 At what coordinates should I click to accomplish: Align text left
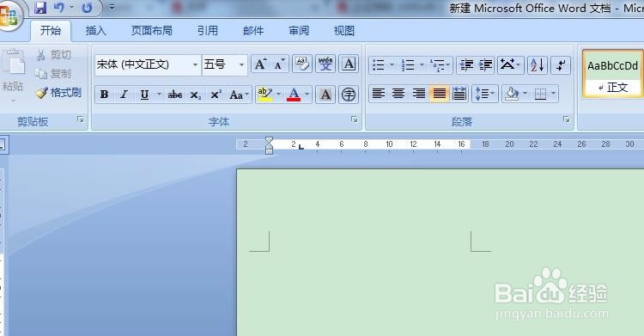pyautogui.click(x=378, y=94)
